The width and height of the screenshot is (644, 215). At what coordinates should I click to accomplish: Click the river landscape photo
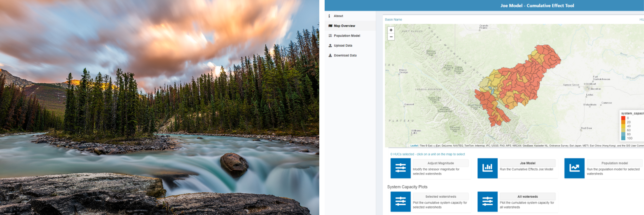tap(160, 107)
